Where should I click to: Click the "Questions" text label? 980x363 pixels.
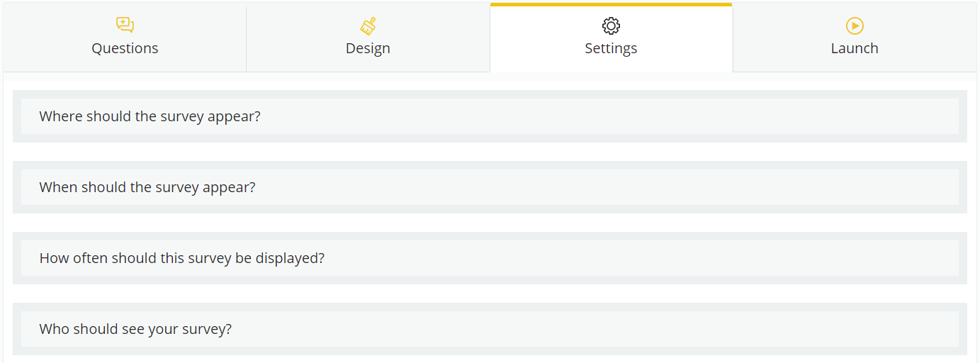tap(125, 48)
